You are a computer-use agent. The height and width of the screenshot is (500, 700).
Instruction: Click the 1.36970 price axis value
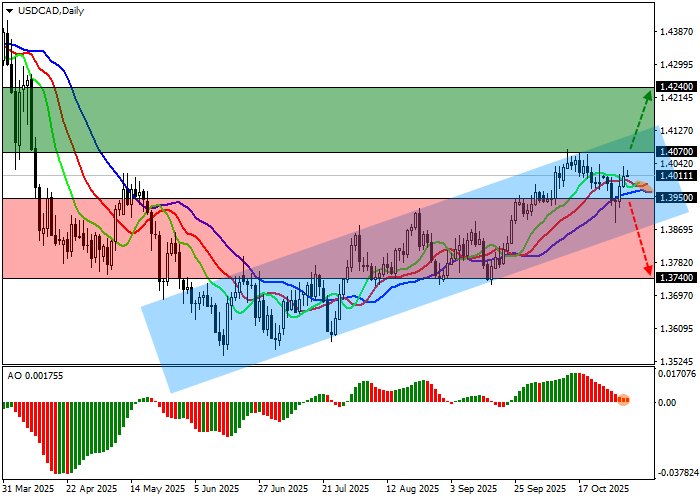tap(677, 296)
